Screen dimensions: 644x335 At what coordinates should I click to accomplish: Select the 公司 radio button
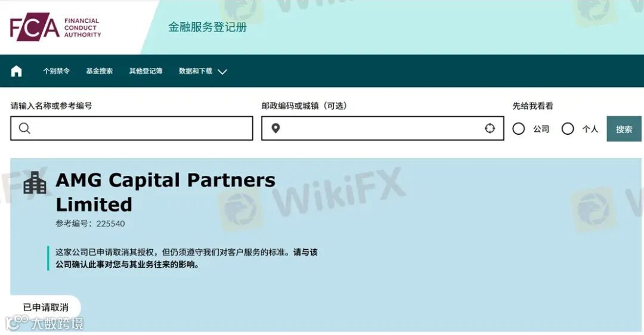tap(518, 129)
